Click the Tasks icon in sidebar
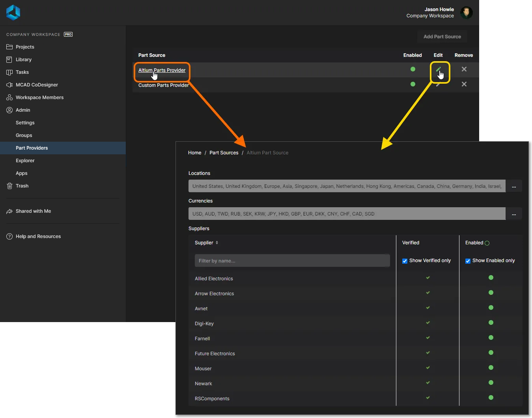Image resolution: width=532 pixels, height=418 pixels. click(9, 72)
